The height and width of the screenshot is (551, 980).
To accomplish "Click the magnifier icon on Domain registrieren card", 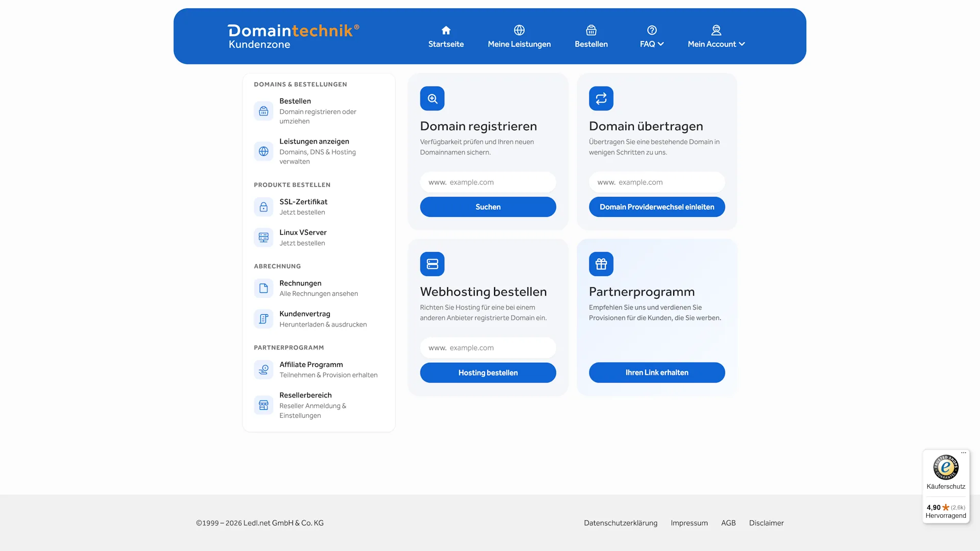I will pos(432,98).
